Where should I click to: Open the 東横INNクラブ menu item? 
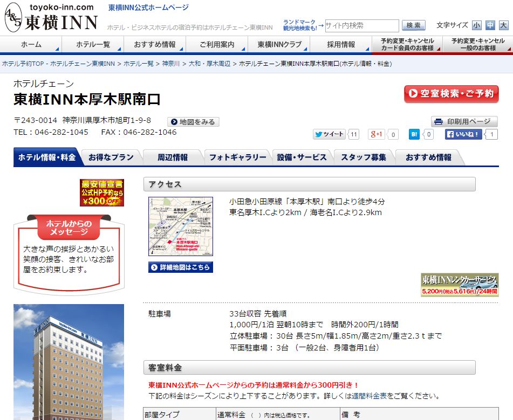tap(279, 45)
